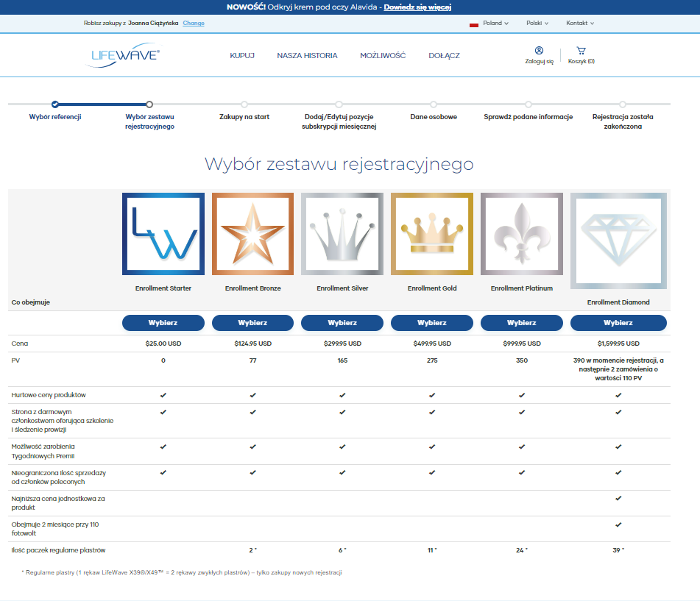Click the '$499.95 USD' price
This screenshot has height=601, width=700.
pos(432,344)
